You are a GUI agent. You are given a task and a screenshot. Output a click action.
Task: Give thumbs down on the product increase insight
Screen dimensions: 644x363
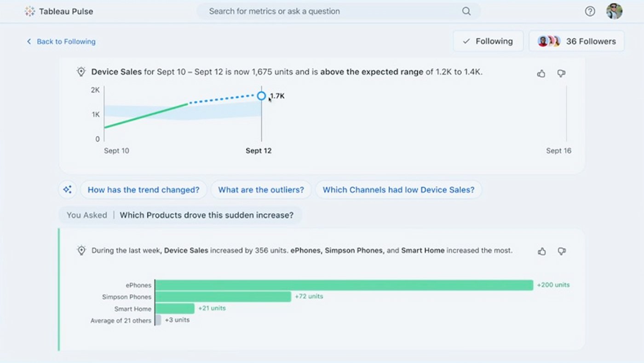tap(562, 251)
